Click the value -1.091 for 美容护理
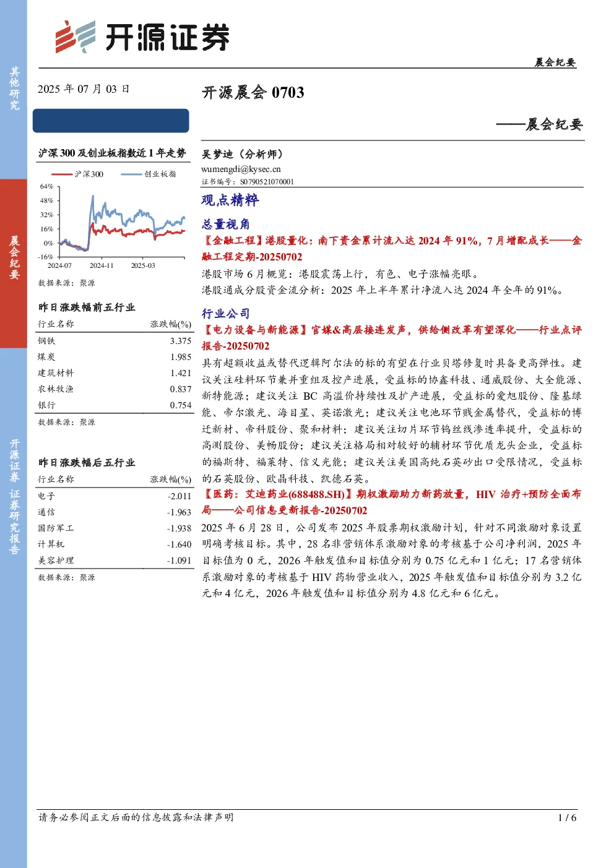Image resolution: width=614 pixels, height=868 pixels. [179, 561]
